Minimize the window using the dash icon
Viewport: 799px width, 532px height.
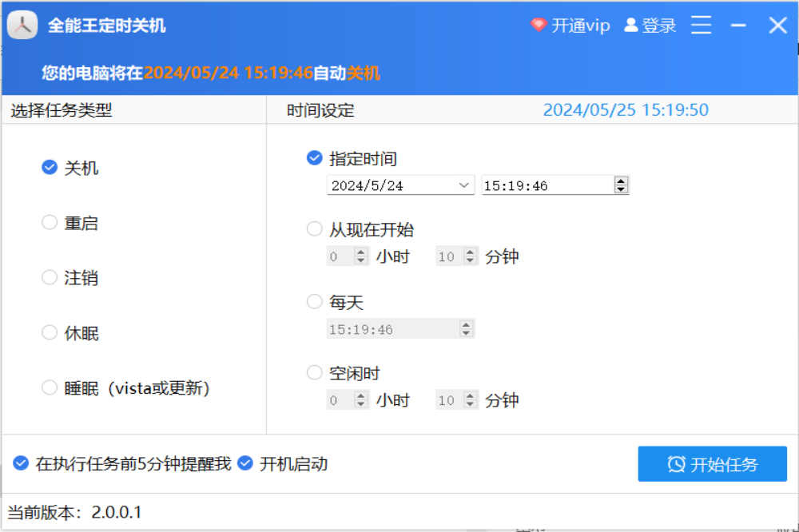click(738, 26)
